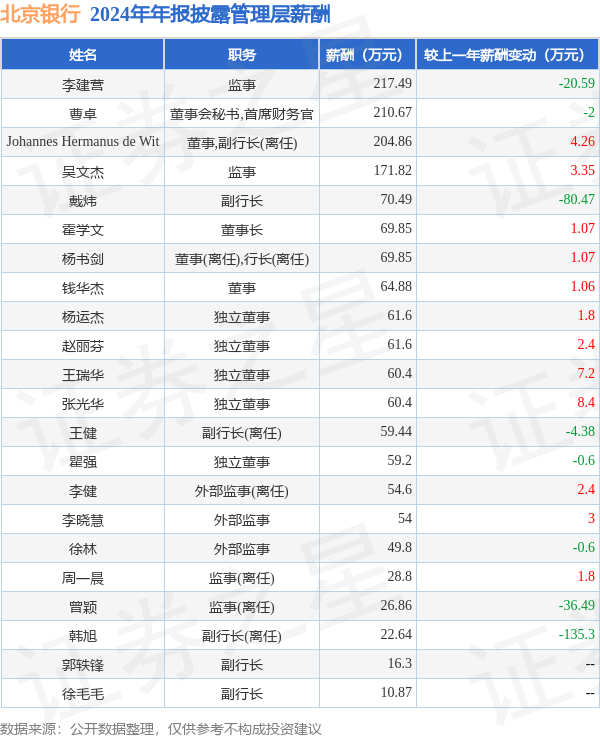Image resolution: width=600 pixels, height=738 pixels.
Task: Click salary value 171.82
Action: pyautogui.click(x=392, y=170)
